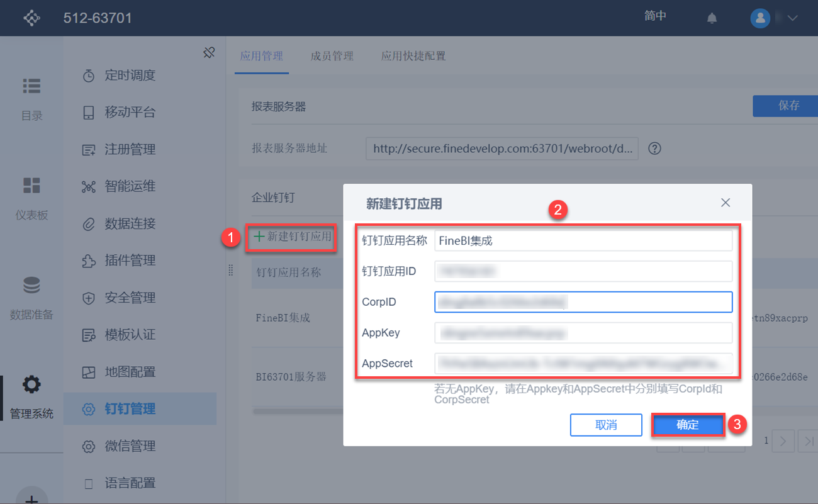Focus the CorpID input field
Screen dimensions: 818x504
(x=583, y=302)
